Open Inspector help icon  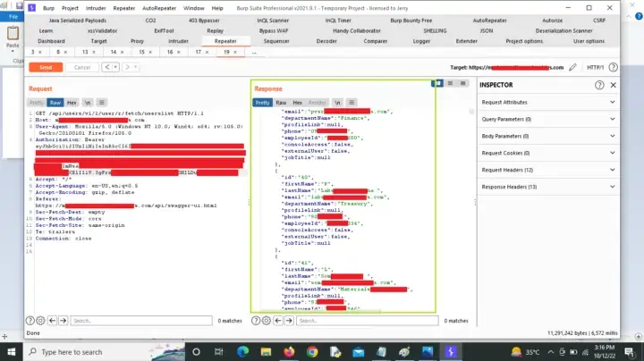(599, 85)
